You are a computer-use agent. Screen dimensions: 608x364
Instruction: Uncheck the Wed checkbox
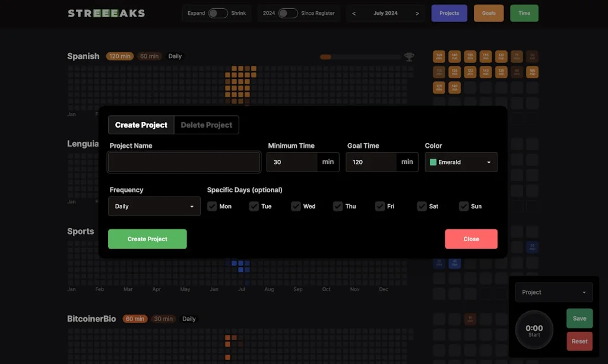tap(296, 206)
